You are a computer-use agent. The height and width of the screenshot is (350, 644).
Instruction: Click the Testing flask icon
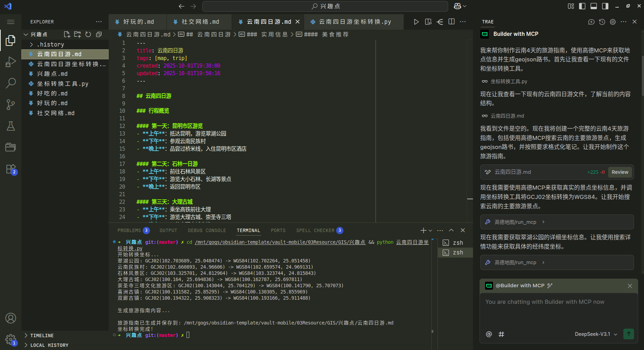(x=11, y=126)
